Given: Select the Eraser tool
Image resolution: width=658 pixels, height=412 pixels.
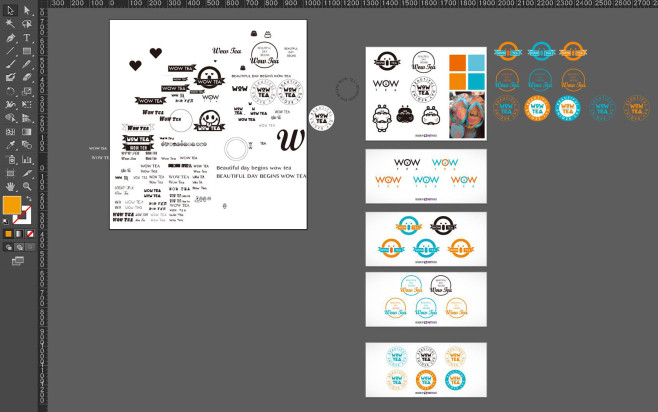Looking at the screenshot, I should tap(27, 77).
